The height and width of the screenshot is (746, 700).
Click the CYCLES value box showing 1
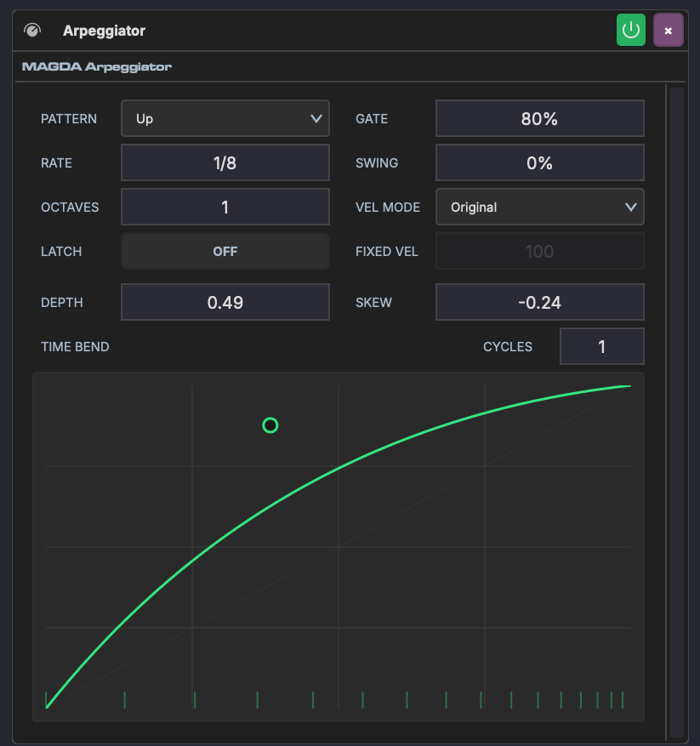click(x=601, y=346)
